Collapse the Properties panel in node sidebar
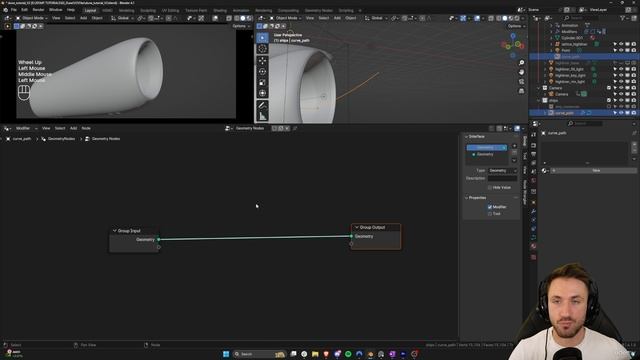The height and width of the screenshot is (360, 640). (x=467, y=198)
